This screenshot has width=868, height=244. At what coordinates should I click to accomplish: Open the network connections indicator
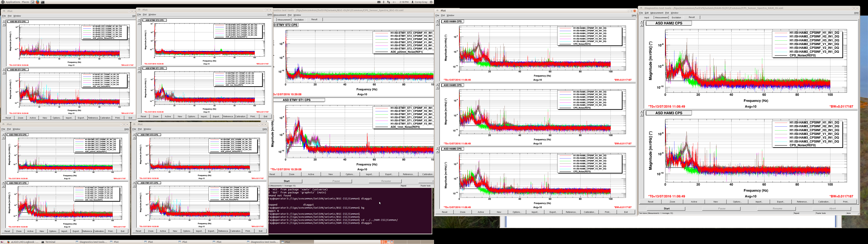coord(389,2)
